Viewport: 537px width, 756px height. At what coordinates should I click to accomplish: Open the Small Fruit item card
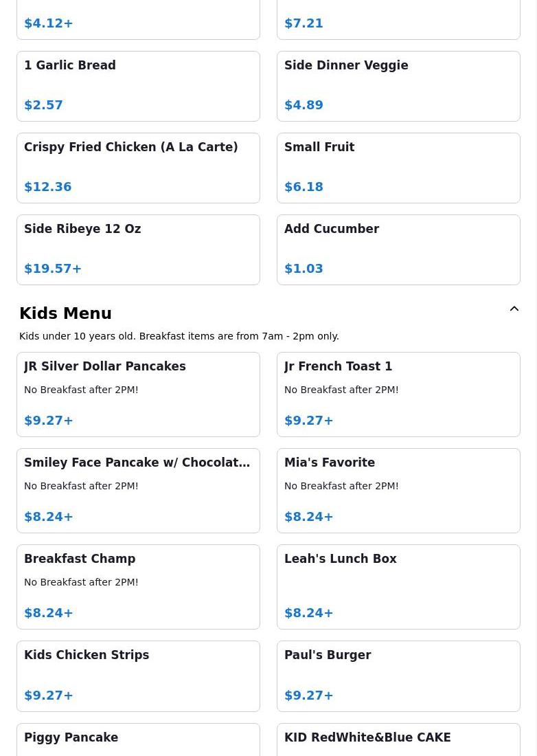(x=398, y=168)
